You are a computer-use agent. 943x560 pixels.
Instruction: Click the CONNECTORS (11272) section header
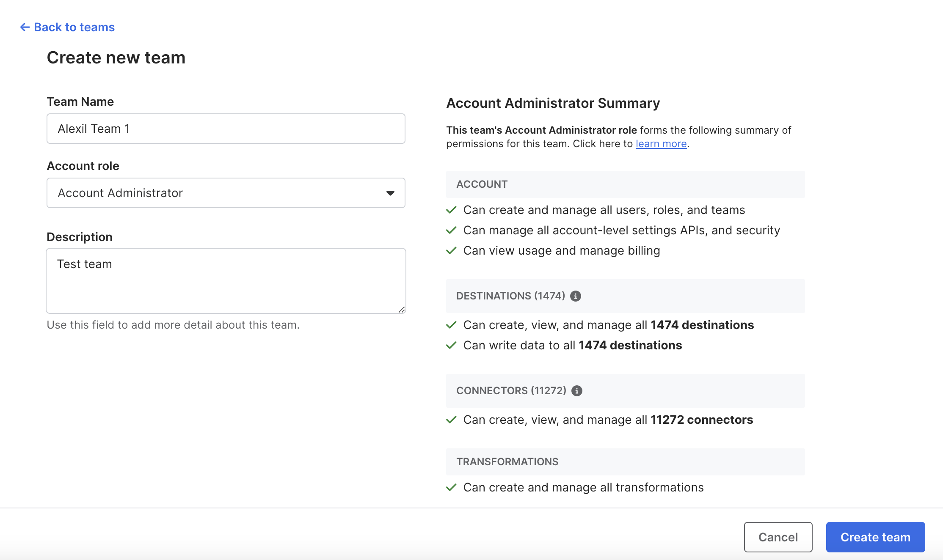[626, 391]
